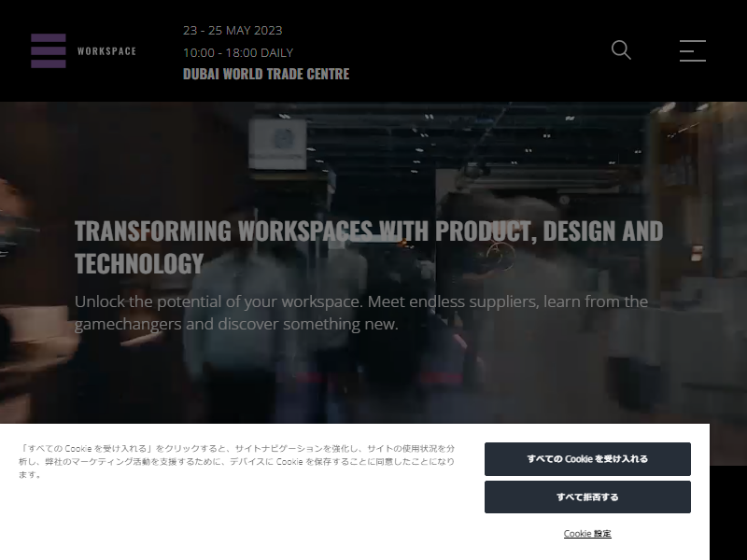
Task: Click the WORKSPACE wordmark text
Action: click(106, 51)
